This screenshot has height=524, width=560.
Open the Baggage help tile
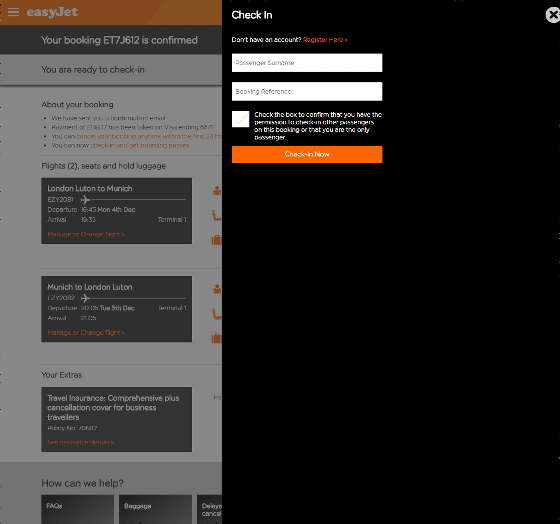(155, 509)
